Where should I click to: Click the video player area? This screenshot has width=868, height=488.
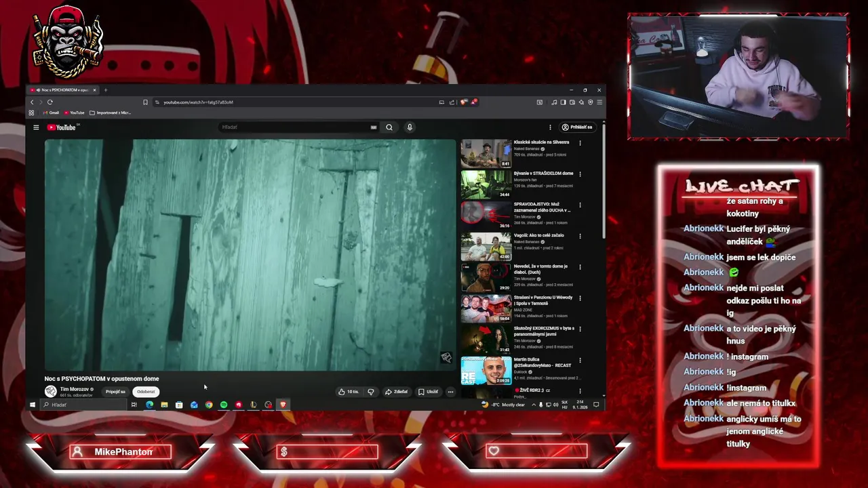point(250,255)
